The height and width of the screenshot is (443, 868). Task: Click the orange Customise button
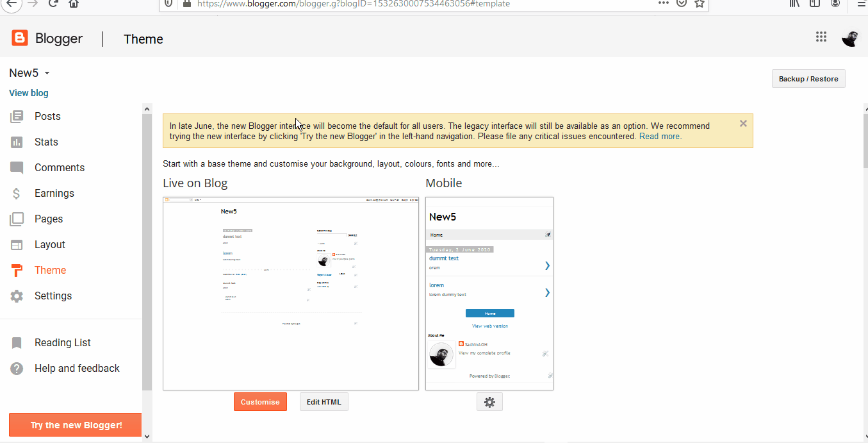pos(260,402)
